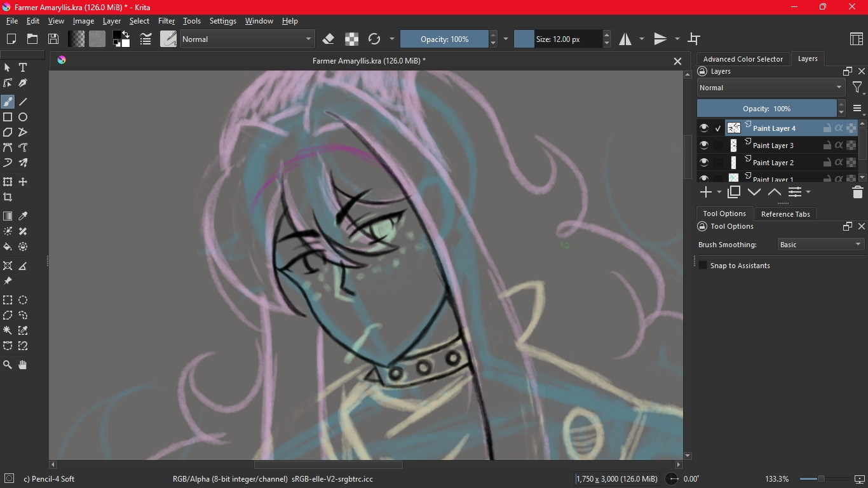Select the Rectangular Selection tool
Viewport: 868px width, 488px height.
[x=8, y=300]
